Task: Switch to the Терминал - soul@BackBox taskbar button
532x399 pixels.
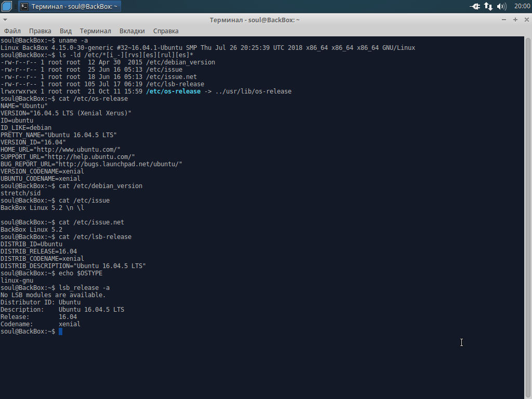Action: (70, 6)
